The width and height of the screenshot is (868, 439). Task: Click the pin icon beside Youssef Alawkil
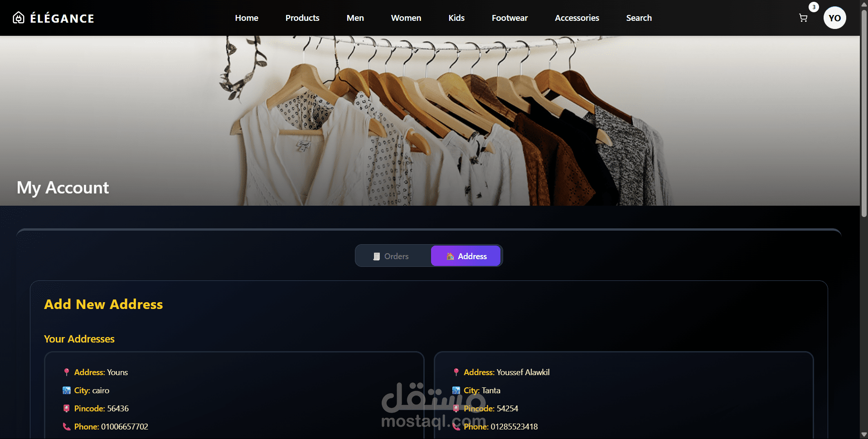tap(456, 372)
